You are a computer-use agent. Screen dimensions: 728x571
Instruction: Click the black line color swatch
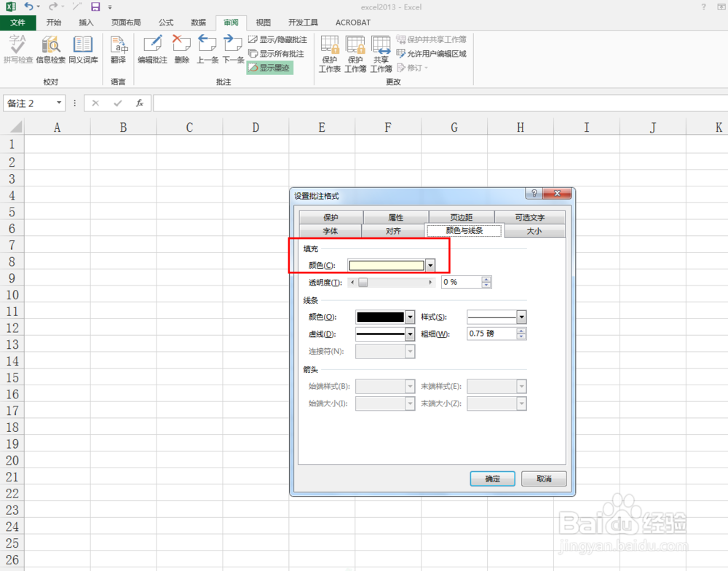380,317
